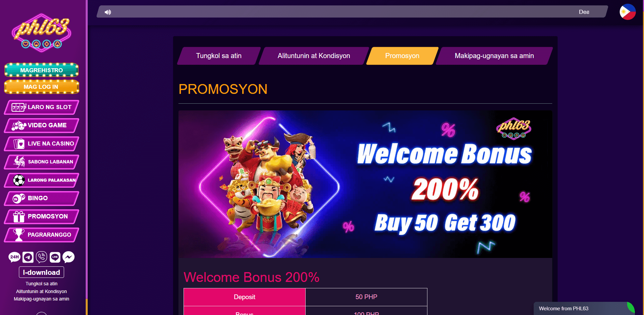Mute the announcement speaker icon
Screen dimensions: 644x315
click(108, 12)
